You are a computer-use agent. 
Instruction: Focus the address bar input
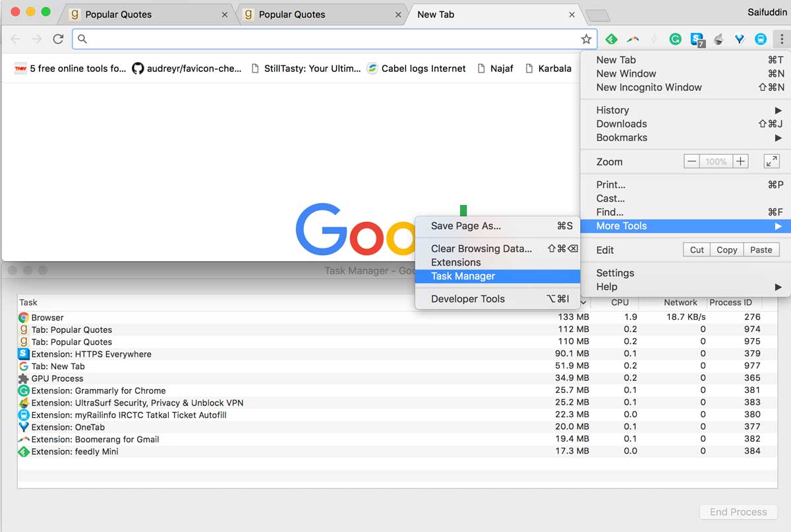pyautogui.click(x=334, y=40)
